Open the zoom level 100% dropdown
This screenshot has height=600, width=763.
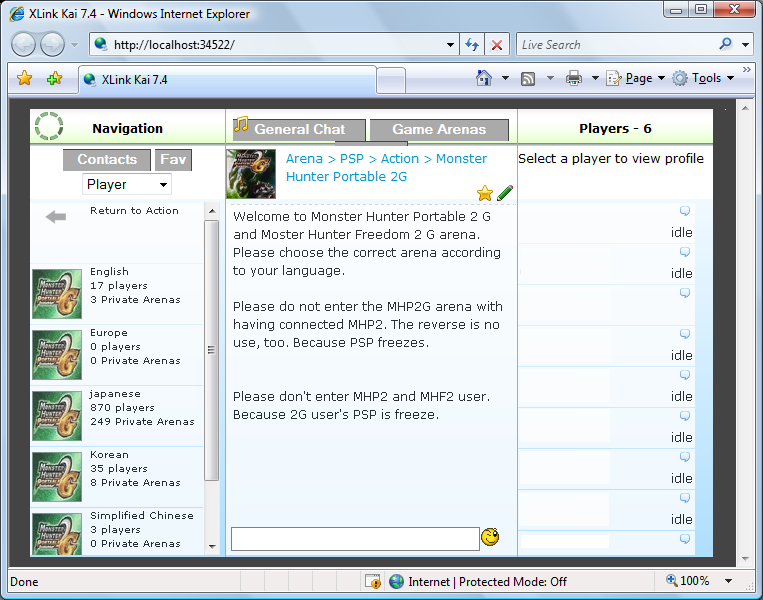pos(728,581)
